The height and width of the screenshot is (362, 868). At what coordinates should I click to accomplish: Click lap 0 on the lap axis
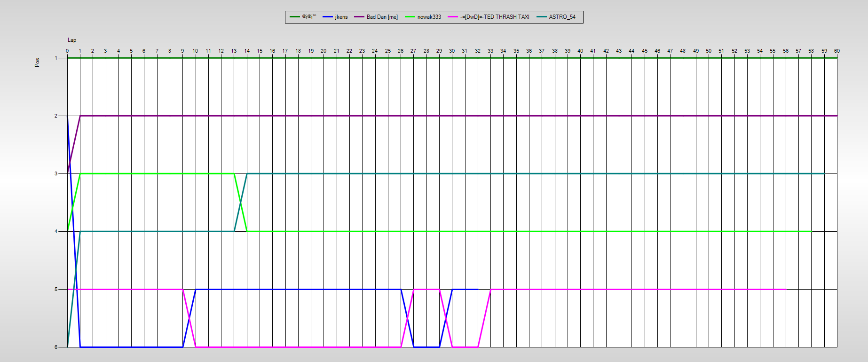click(67, 51)
